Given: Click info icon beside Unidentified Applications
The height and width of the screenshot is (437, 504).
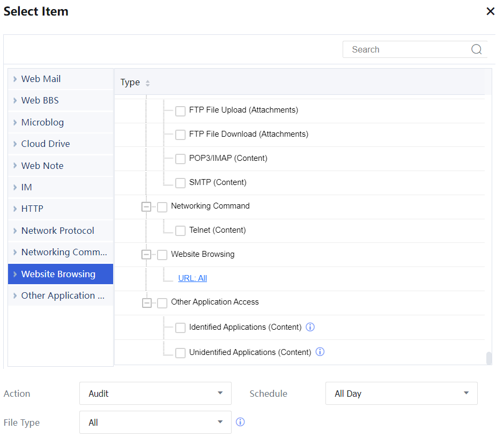Looking at the screenshot, I should 320,352.
